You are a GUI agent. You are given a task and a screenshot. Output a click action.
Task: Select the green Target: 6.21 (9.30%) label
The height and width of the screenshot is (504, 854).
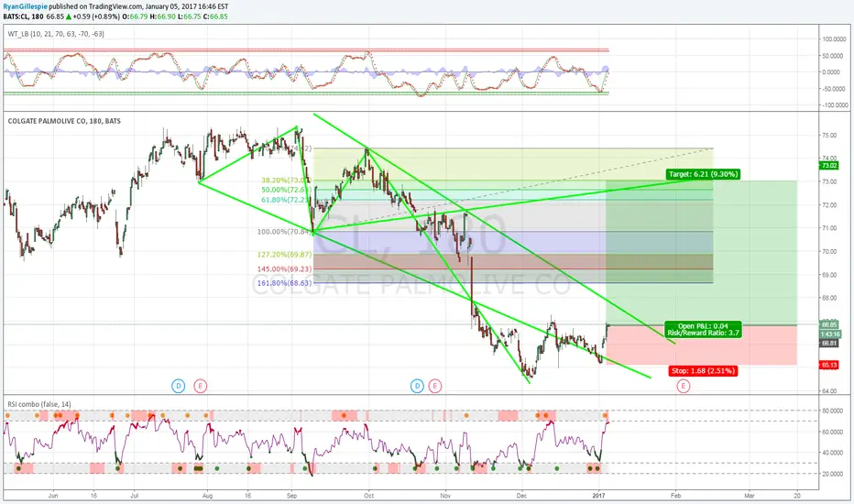703,174
